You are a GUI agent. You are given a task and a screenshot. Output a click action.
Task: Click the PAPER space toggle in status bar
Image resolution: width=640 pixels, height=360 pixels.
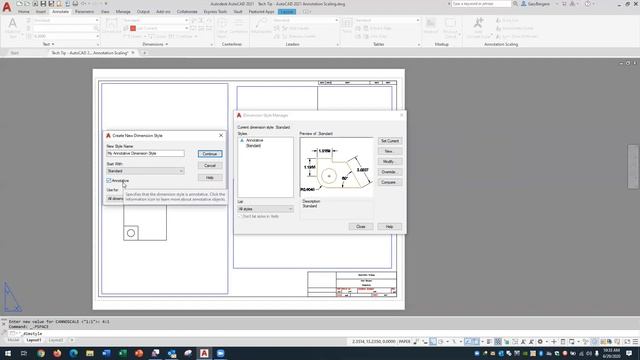(404, 341)
